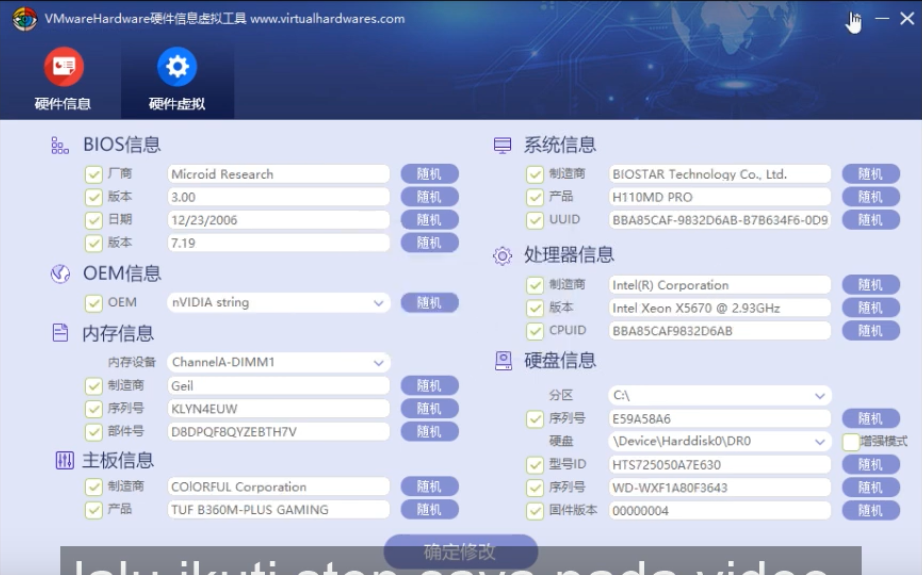922x575 pixels.
Task: Edit the Intel Xeon X5670 version field
Action: point(720,308)
